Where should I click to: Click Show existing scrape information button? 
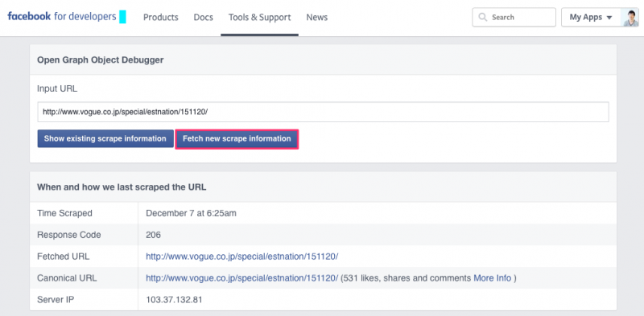[105, 139]
